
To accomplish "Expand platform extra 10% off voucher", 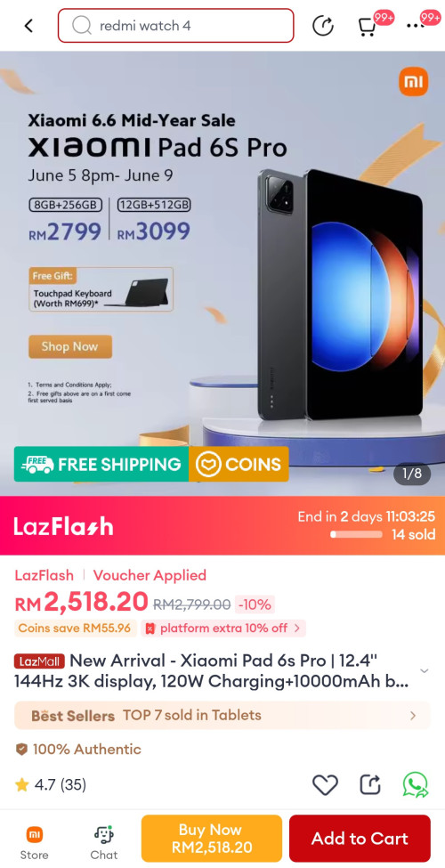I will point(223,629).
